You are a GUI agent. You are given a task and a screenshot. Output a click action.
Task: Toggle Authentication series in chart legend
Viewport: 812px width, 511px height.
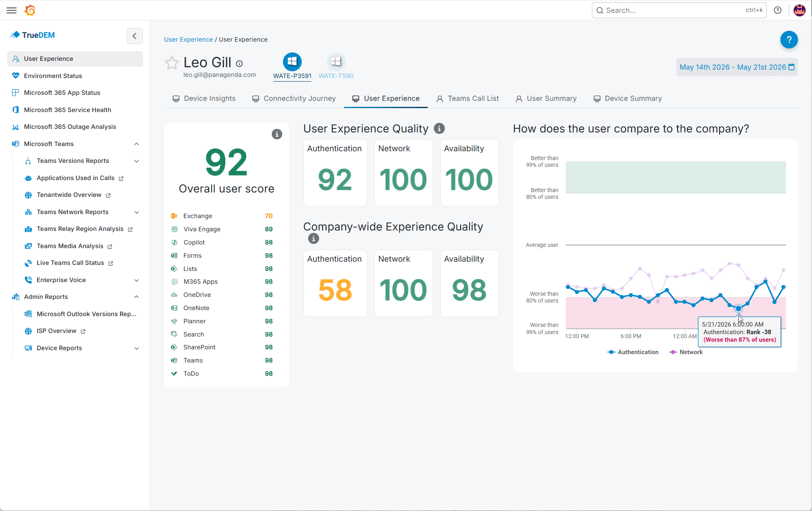[x=633, y=352]
